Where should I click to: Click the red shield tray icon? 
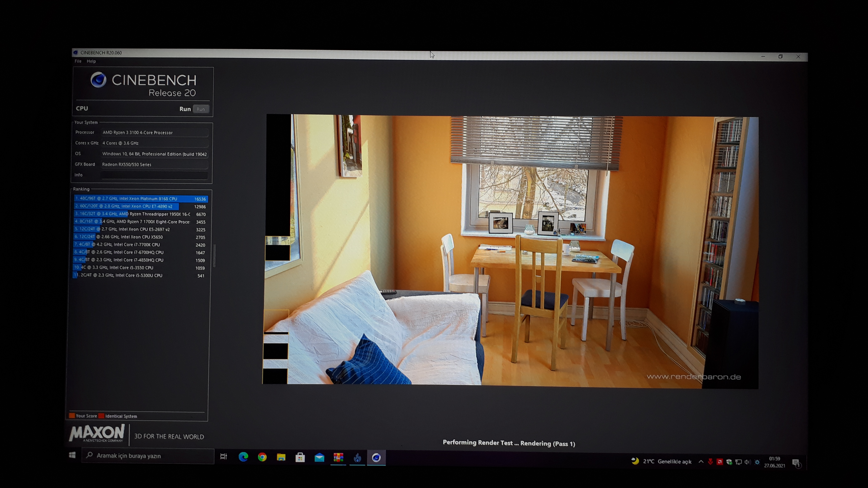point(710,462)
